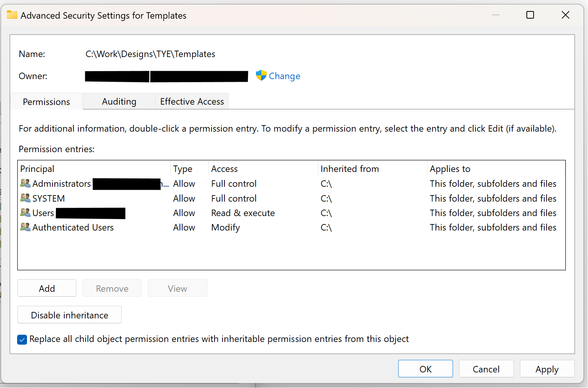Click the group icon next to SYSTEM
Screen dimensions: 588x388
25,198
